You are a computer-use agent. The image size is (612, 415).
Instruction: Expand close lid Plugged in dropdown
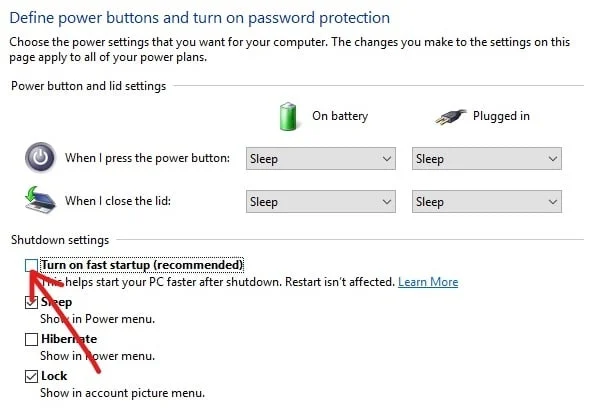tap(486, 201)
